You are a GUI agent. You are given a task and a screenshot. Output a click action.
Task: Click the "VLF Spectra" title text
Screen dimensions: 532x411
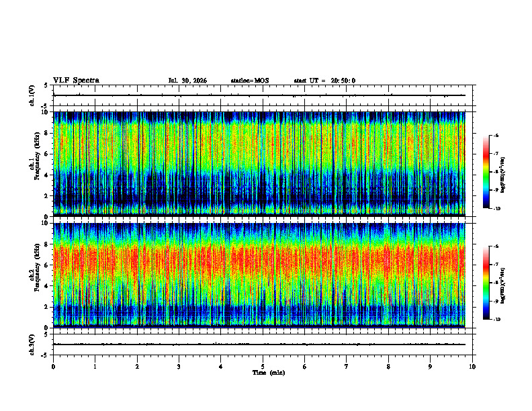[x=76, y=81]
